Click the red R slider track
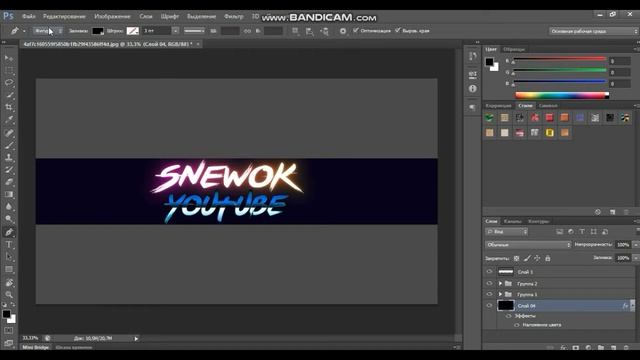The height and width of the screenshot is (360, 640). (x=560, y=59)
